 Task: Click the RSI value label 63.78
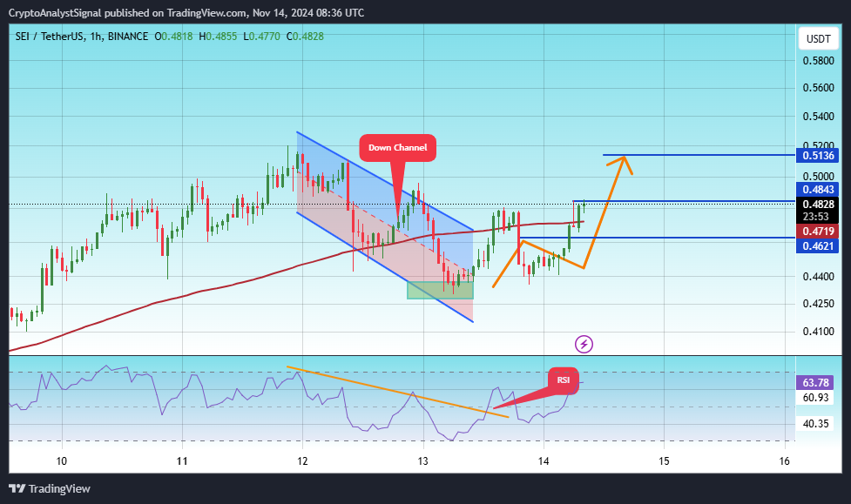[x=815, y=383]
